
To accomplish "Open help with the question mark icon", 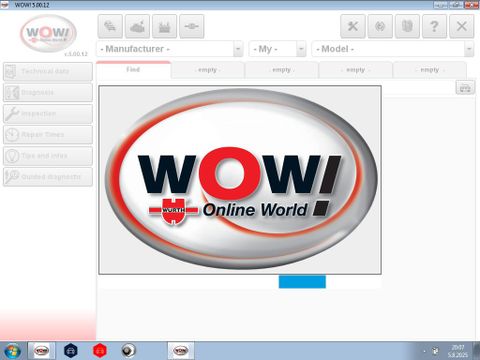I will [x=434, y=26].
